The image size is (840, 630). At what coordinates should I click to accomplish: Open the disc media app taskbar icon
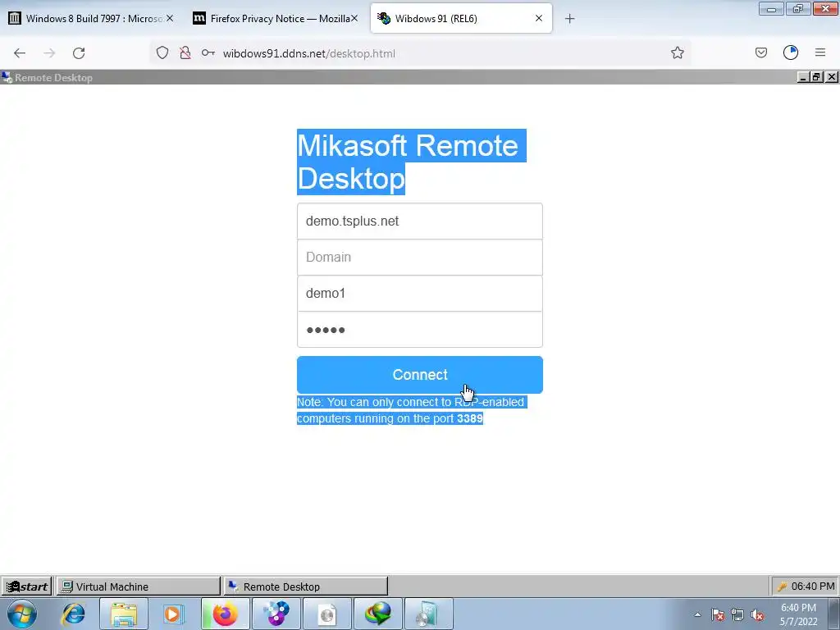(x=276, y=614)
